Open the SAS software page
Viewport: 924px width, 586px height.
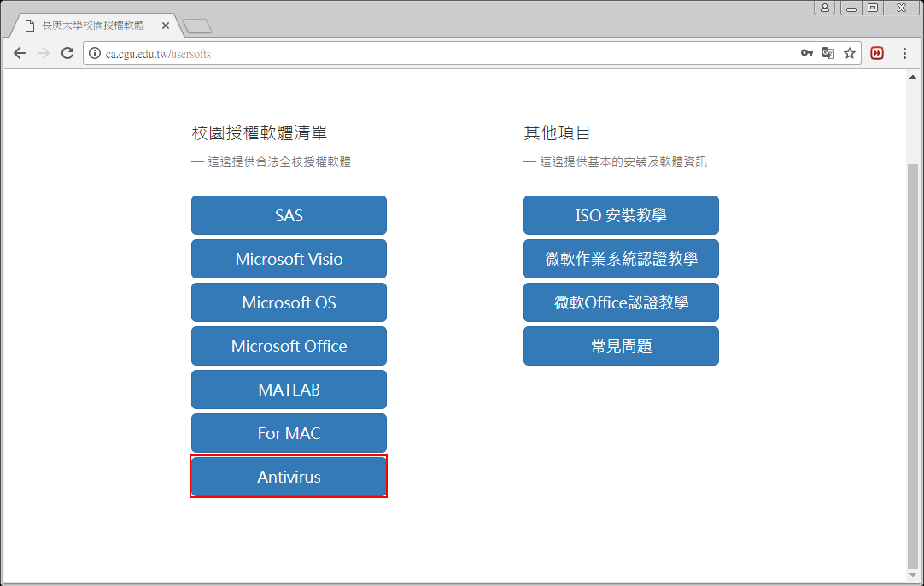[289, 215]
